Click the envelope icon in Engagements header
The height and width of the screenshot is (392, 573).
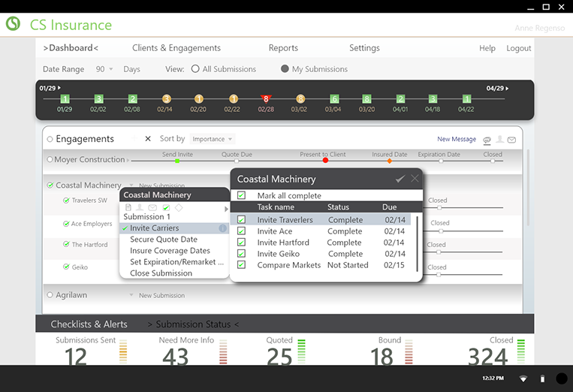[x=511, y=140]
